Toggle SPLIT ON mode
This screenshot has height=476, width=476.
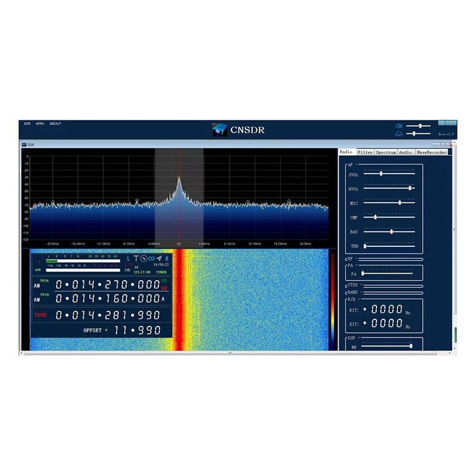(x=142, y=272)
